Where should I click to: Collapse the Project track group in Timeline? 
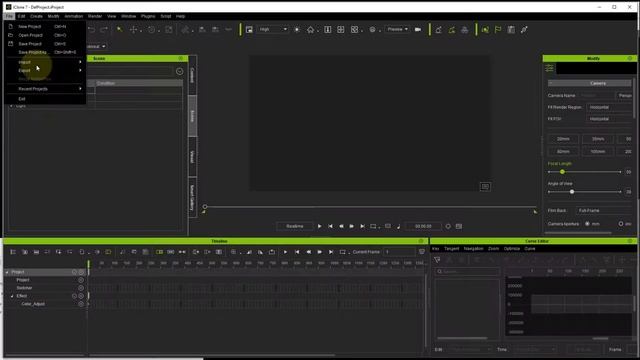pyautogui.click(x=7, y=272)
